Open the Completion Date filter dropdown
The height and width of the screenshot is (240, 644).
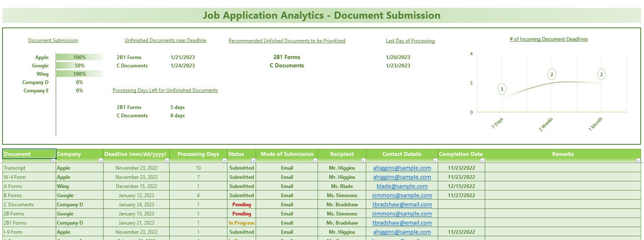point(481,160)
